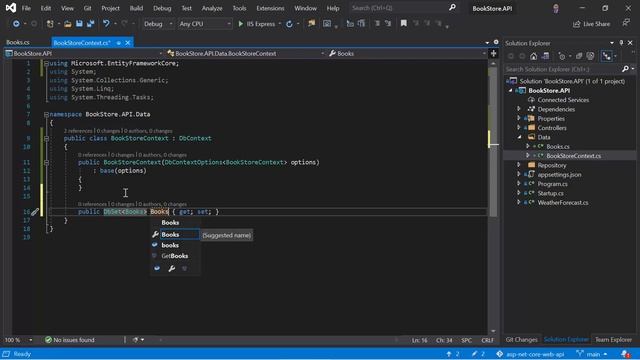Expand the Dependencies node

pyautogui.click(x=519, y=109)
